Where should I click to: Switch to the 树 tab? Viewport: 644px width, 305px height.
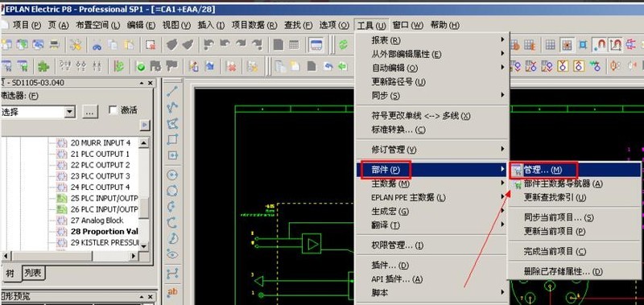coord(10,273)
